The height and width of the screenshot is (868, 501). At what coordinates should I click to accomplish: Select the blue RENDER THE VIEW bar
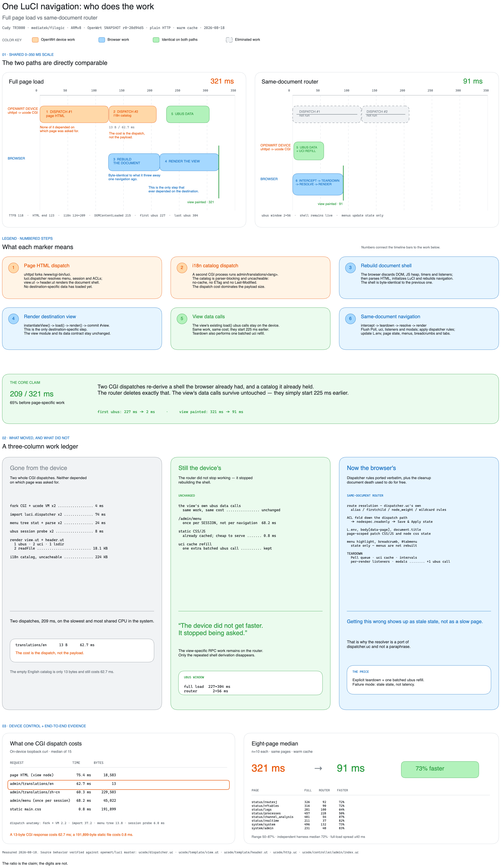click(189, 162)
